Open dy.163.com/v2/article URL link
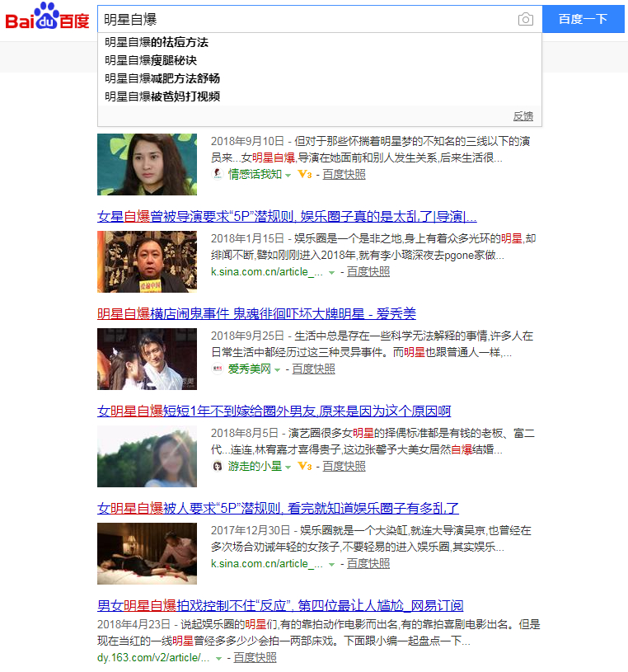 (153, 657)
